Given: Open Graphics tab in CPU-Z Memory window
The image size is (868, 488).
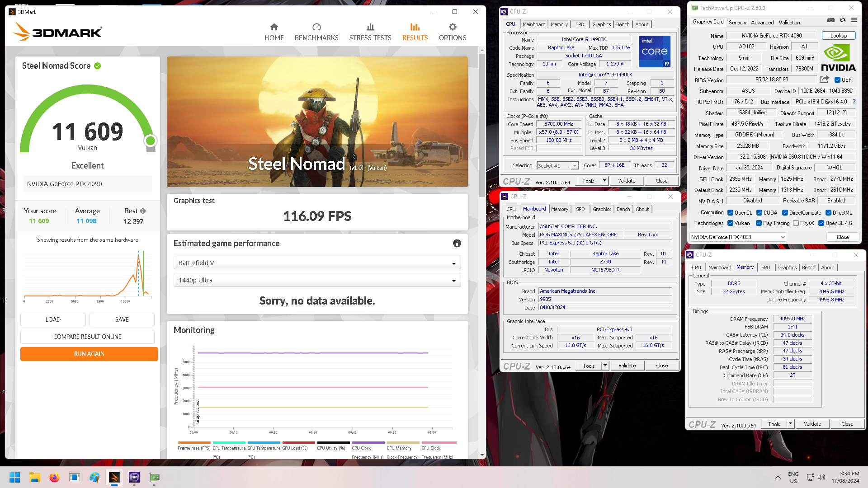Looking at the screenshot, I should tap(787, 267).
